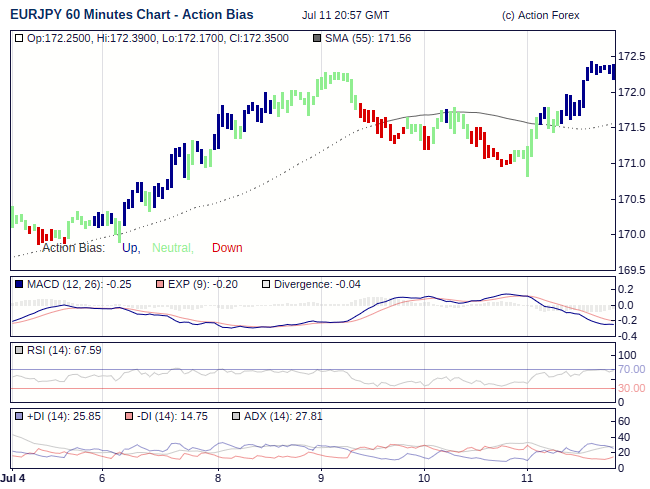Click the EXP (9) pink legend square
This screenshot has width=650, height=489.
click(159, 284)
